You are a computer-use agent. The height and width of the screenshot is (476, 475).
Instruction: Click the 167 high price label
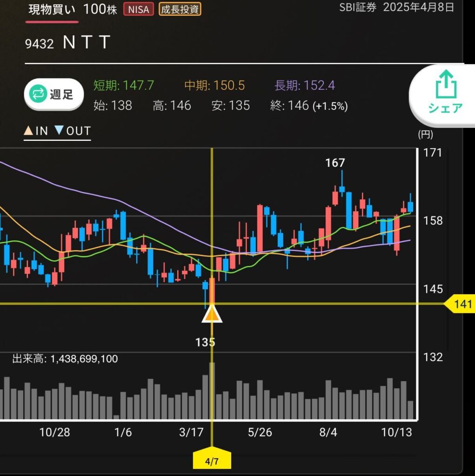(335, 163)
